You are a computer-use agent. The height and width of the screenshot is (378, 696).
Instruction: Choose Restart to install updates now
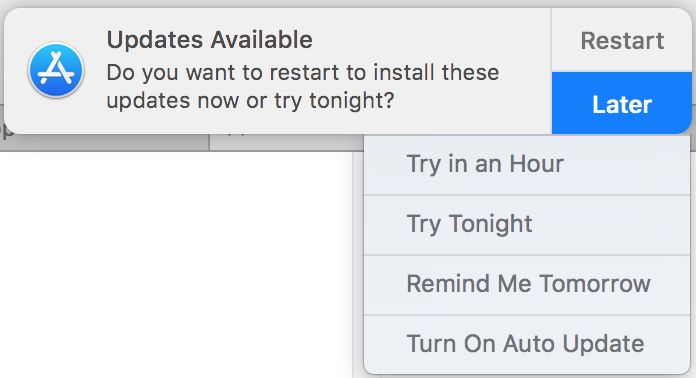click(621, 40)
